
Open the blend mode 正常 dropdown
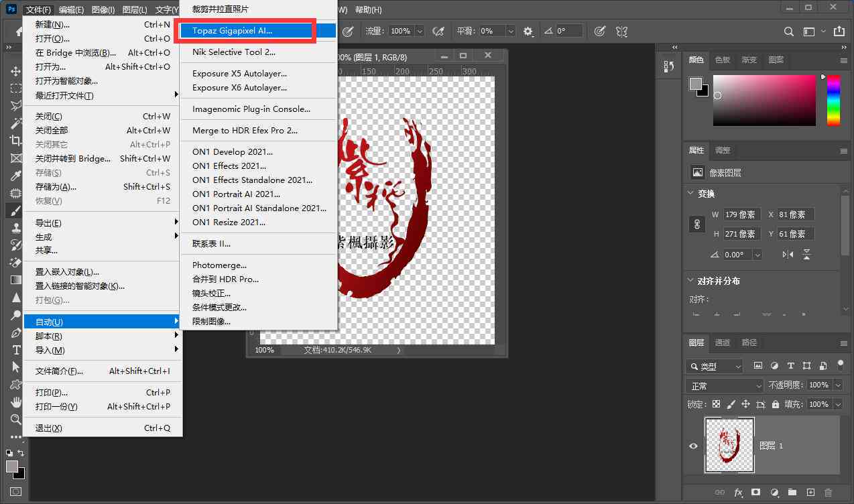[725, 385]
